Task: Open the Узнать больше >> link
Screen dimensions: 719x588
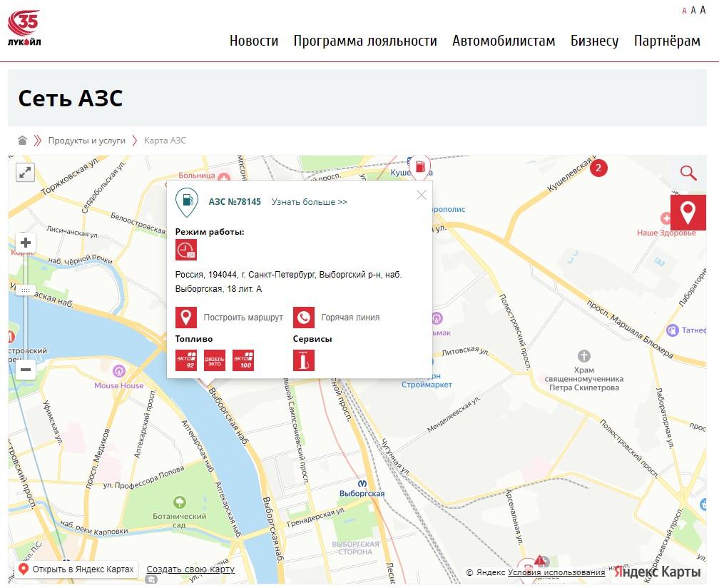Action: (x=309, y=202)
